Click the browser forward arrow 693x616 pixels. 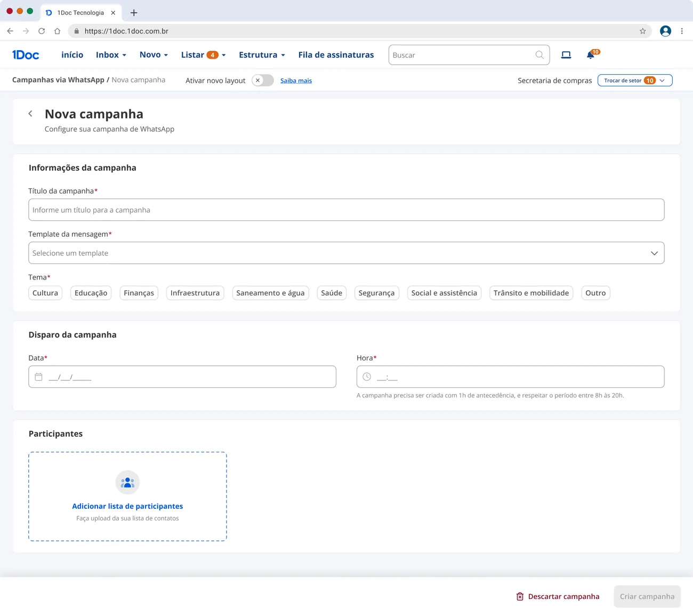(x=26, y=31)
